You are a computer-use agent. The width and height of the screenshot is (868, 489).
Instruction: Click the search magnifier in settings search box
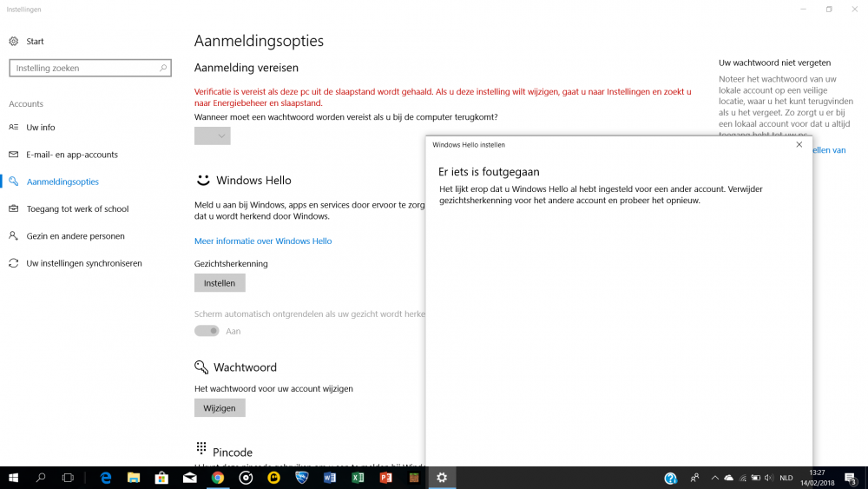click(x=163, y=68)
